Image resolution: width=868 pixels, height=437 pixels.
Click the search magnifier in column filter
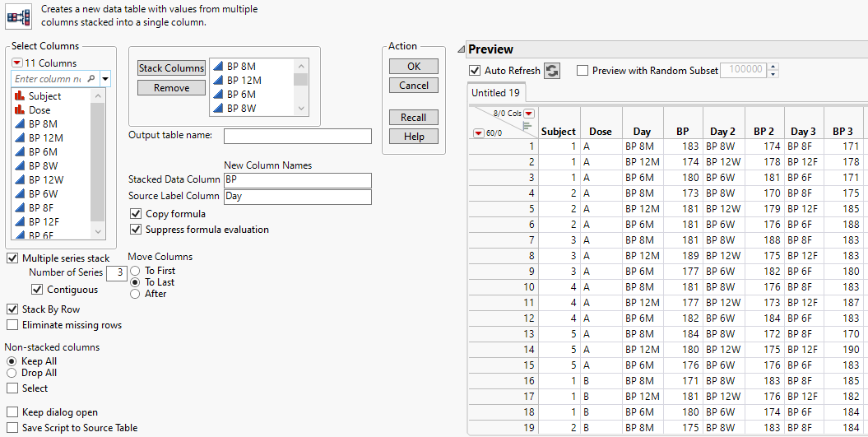(91, 79)
